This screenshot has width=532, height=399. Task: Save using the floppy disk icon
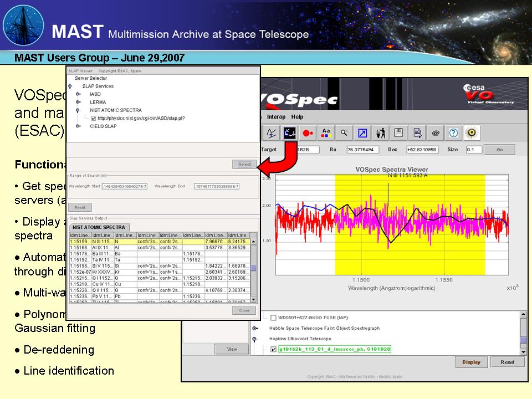(x=398, y=133)
